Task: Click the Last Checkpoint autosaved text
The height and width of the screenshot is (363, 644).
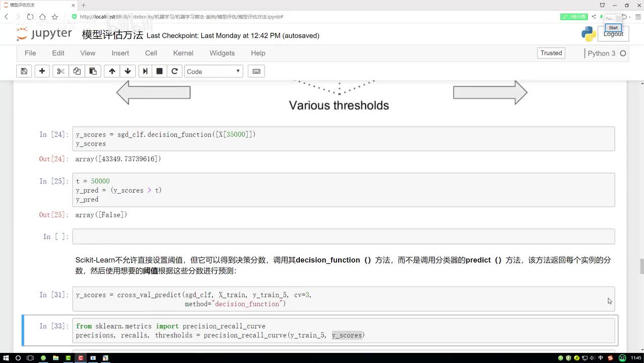Action: click(x=233, y=35)
